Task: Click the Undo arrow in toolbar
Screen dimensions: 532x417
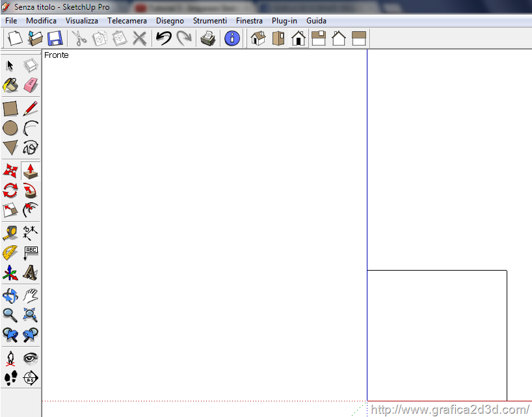Action: coord(163,38)
